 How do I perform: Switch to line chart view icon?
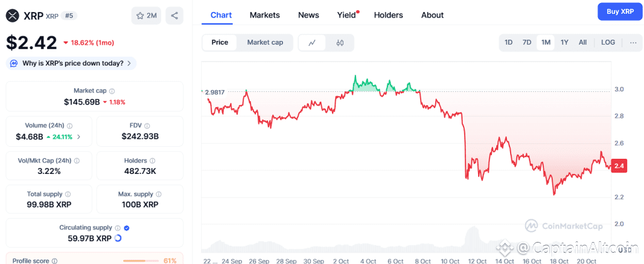coord(313,43)
